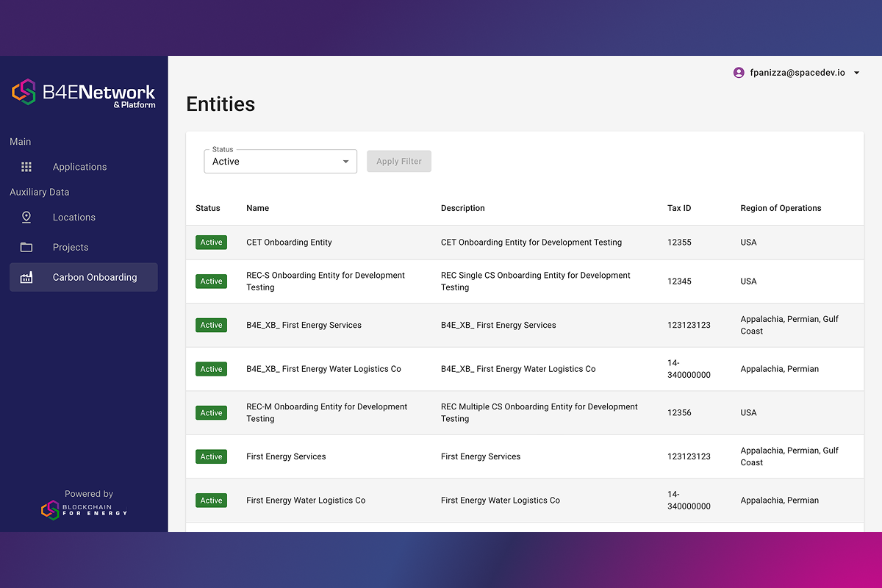
Task: Click the Projects folder icon
Action: point(26,248)
